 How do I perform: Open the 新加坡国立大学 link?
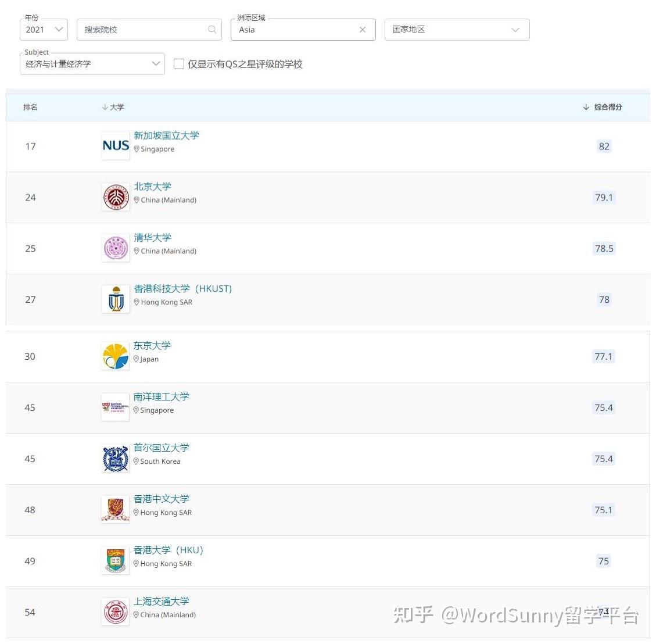click(166, 135)
